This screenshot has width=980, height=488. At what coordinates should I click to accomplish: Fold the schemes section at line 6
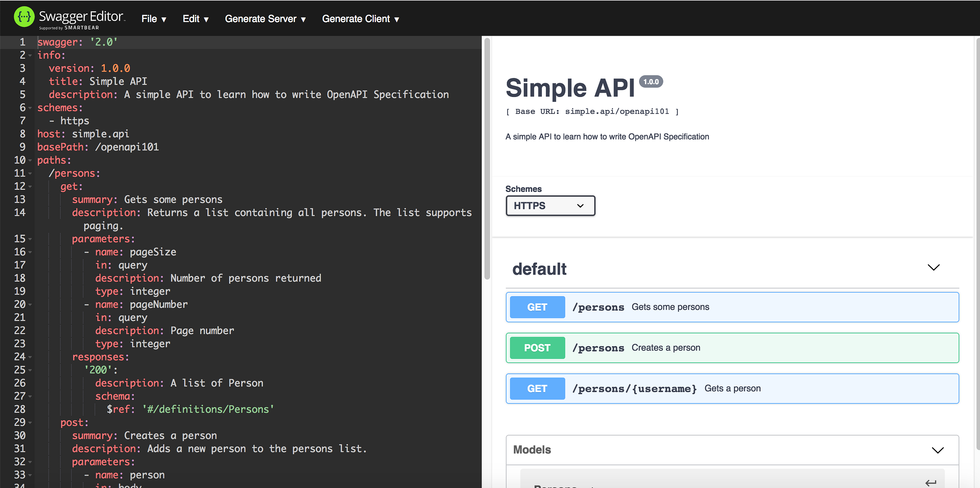[29, 108]
